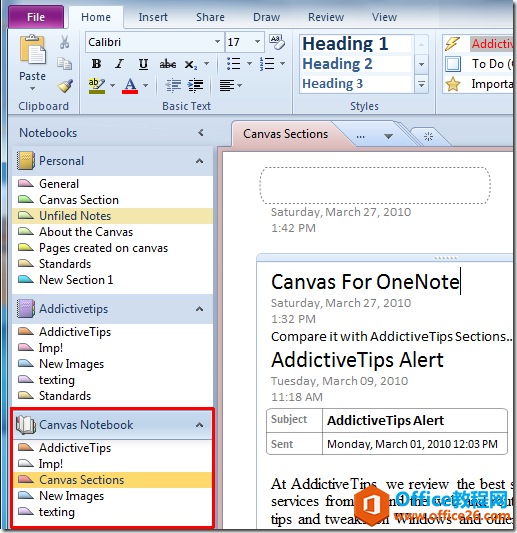Open the font size dropdown

pyautogui.click(x=257, y=42)
